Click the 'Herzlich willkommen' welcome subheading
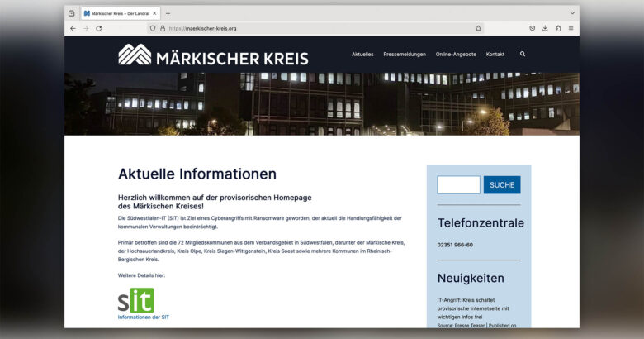The image size is (644, 339). [x=215, y=202]
